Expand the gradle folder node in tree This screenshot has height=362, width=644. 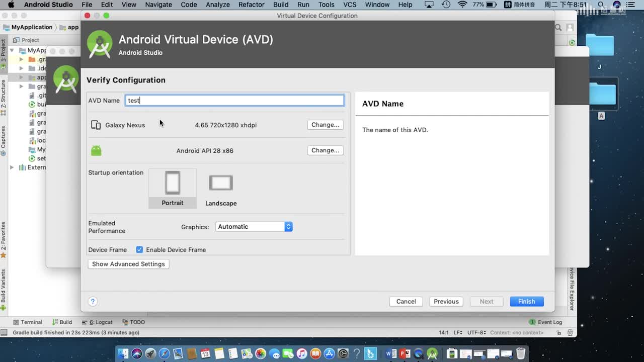(21, 86)
